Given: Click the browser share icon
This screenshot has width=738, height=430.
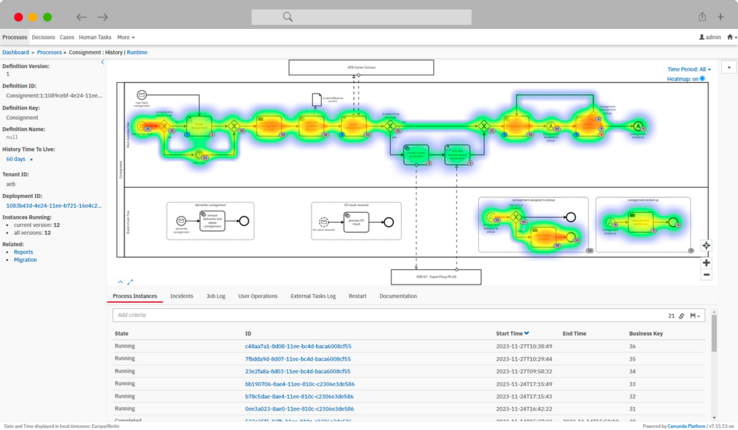Looking at the screenshot, I should [702, 17].
